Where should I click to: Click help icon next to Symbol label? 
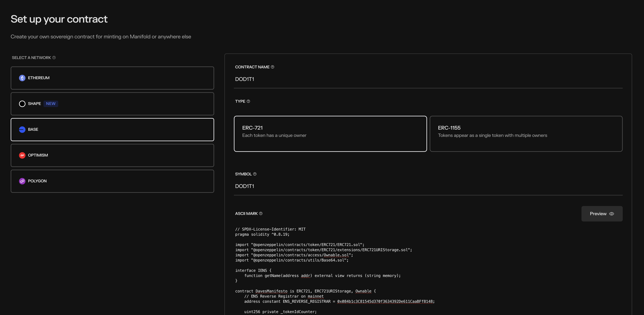click(x=255, y=174)
